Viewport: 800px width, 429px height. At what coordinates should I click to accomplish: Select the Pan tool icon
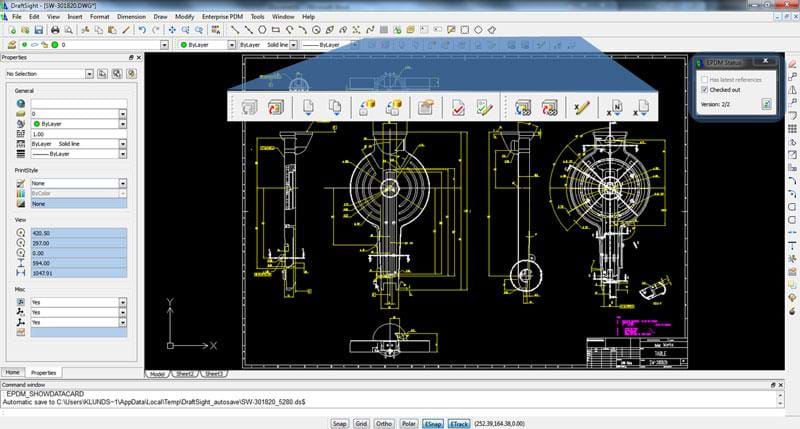[172, 30]
